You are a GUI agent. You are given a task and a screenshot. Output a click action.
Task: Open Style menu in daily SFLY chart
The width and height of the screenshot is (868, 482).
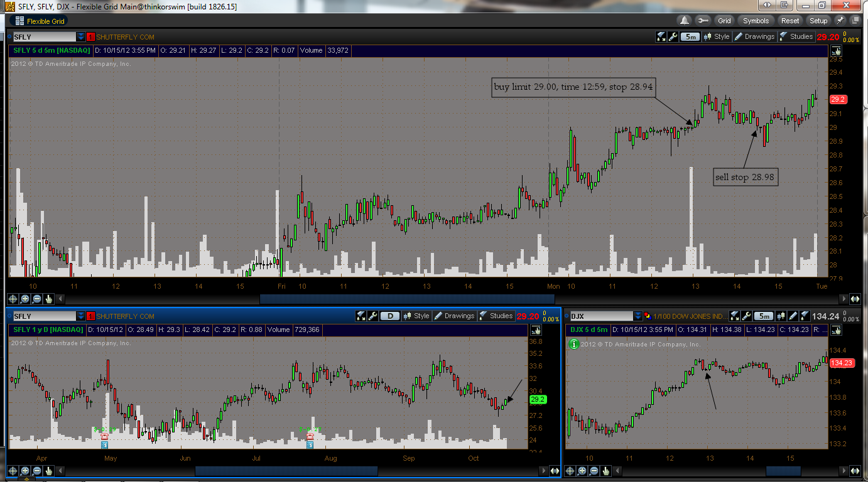point(416,316)
